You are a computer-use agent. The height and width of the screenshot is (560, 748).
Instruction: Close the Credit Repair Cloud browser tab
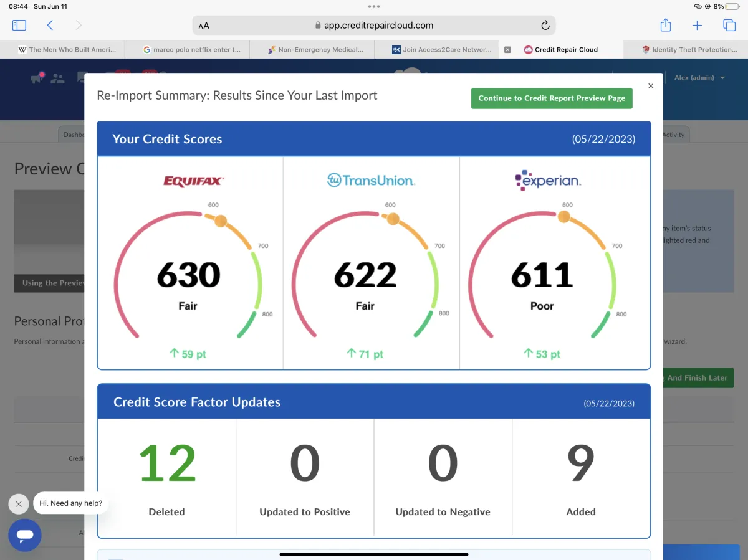(x=507, y=50)
